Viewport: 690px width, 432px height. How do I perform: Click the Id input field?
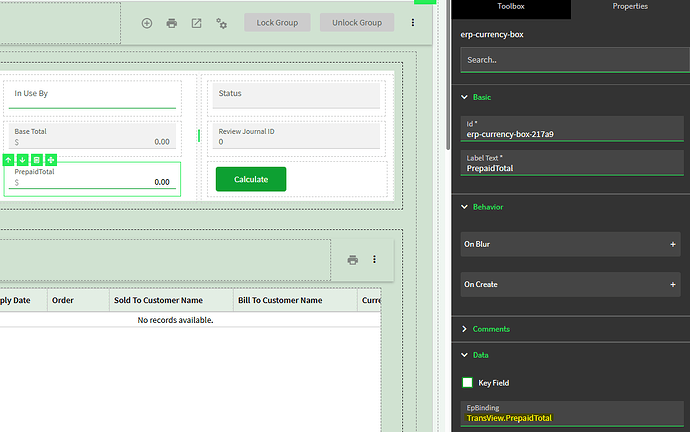point(572,129)
